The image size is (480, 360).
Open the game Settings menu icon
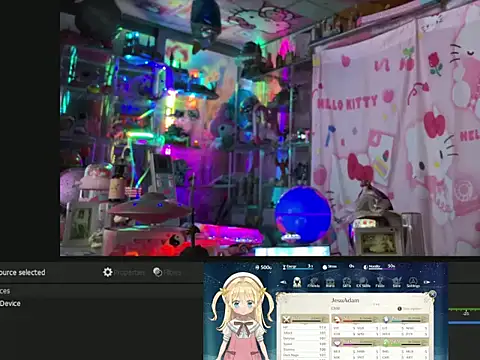[x=413, y=282]
